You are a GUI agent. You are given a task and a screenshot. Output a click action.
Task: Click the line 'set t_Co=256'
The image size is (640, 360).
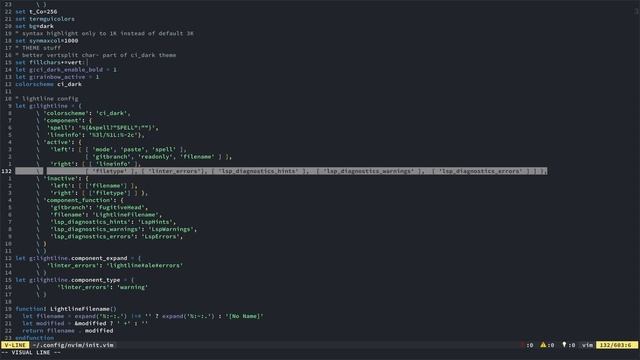36,12
